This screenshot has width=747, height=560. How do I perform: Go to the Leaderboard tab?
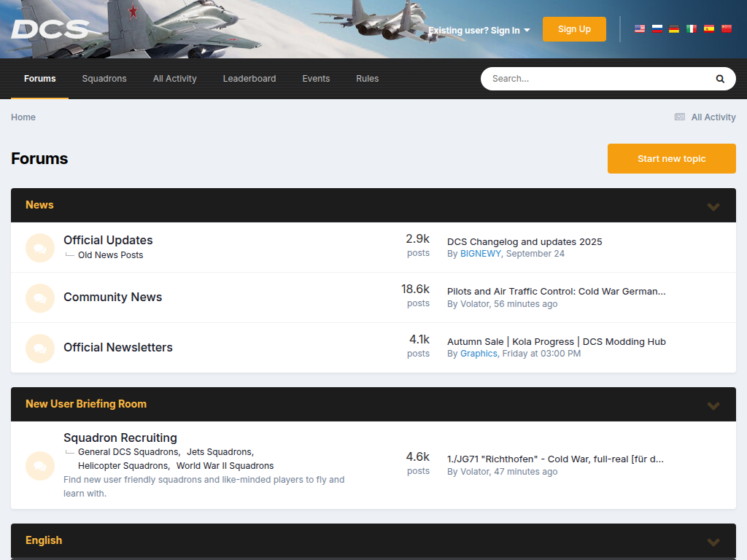pos(249,79)
